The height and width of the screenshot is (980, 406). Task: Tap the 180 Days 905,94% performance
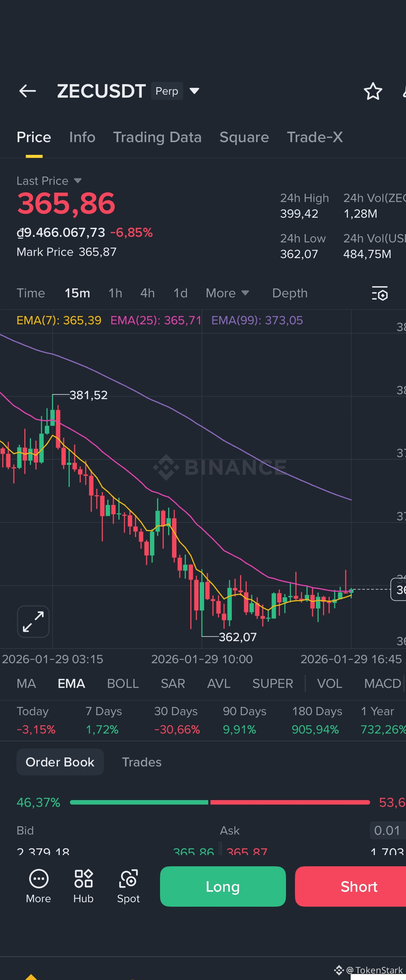[x=317, y=720]
